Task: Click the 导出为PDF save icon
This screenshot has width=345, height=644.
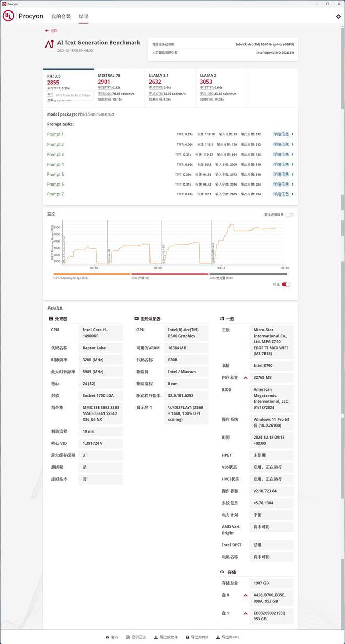Action: pyautogui.click(x=187, y=637)
